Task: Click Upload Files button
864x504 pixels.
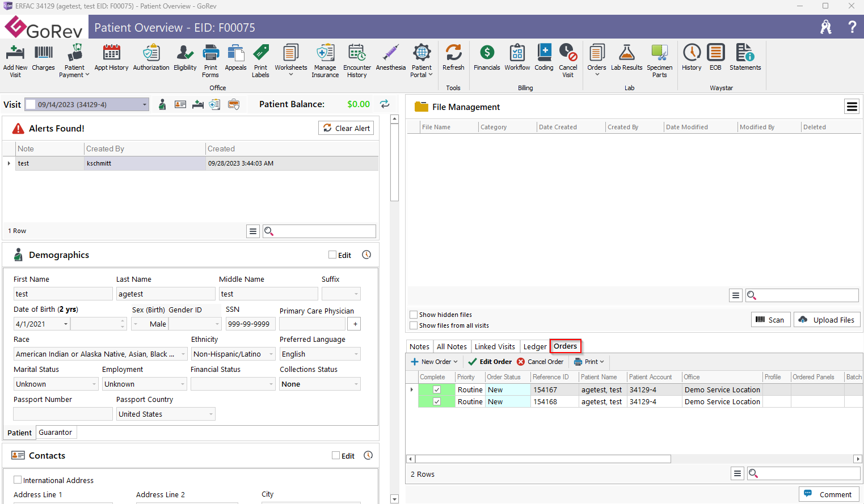Action: pyautogui.click(x=827, y=320)
